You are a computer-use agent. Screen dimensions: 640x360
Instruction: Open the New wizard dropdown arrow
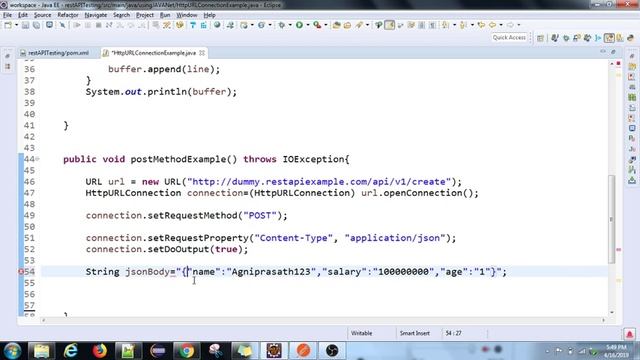pos(16,25)
